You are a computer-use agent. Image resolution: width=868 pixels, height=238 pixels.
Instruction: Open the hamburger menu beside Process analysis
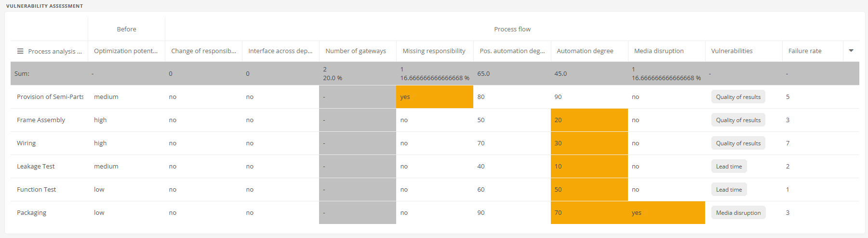tap(20, 51)
